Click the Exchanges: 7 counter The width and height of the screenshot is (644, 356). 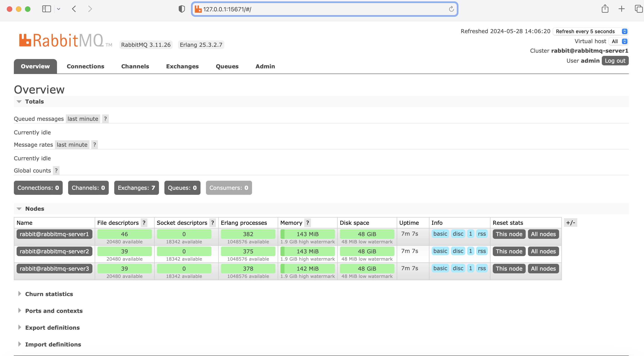tap(136, 188)
